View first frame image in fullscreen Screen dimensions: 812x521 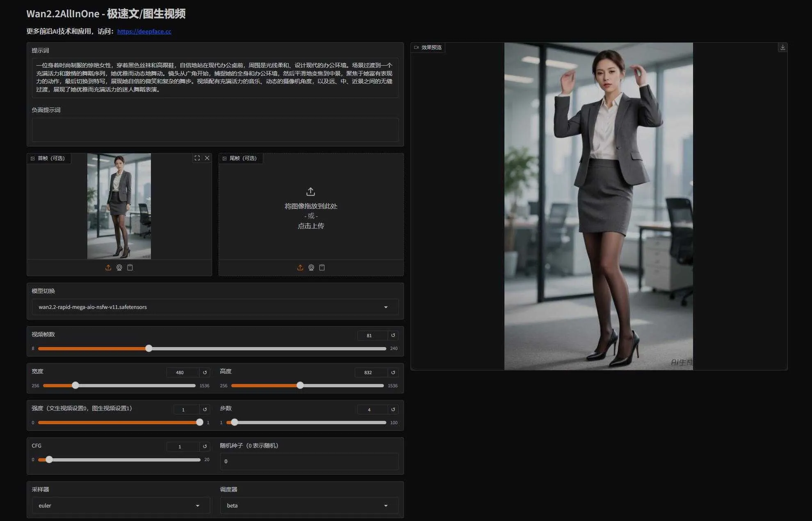197,158
